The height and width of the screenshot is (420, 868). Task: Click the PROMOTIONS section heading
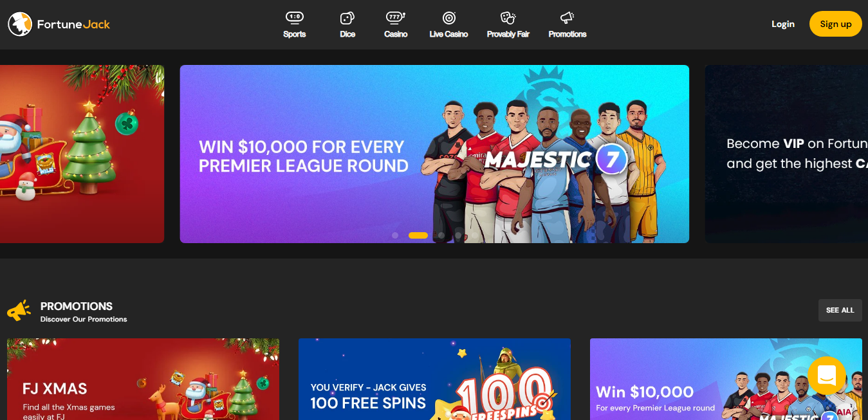[77, 306]
